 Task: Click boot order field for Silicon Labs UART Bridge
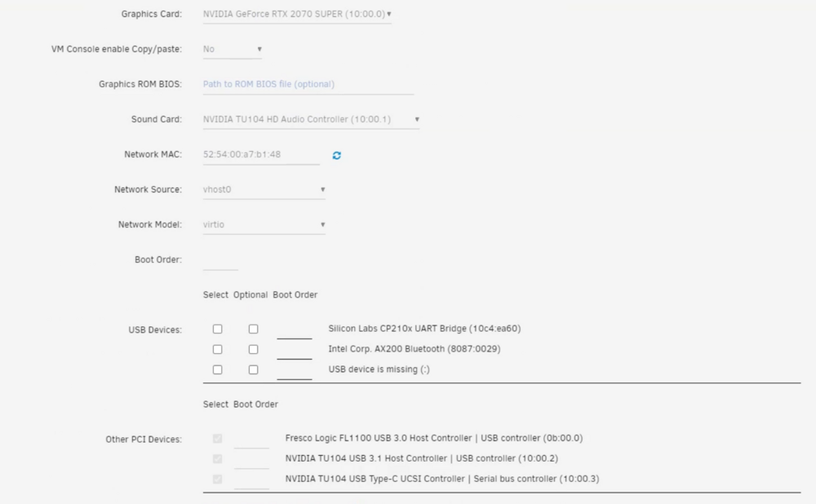click(295, 330)
